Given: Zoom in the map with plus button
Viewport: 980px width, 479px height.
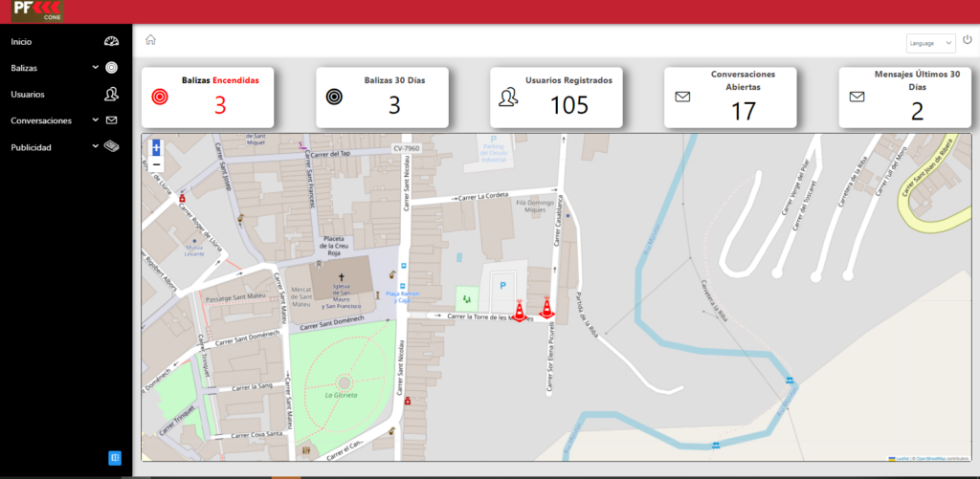Looking at the screenshot, I should click(x=157, y=148).
